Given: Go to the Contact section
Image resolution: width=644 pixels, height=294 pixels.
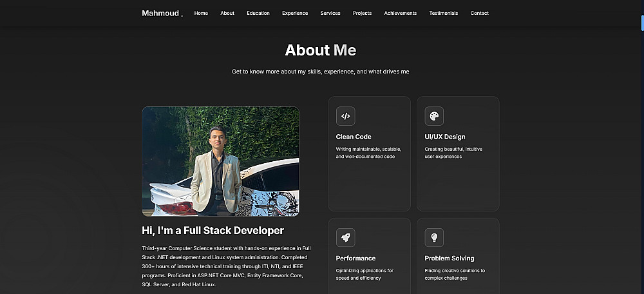Looking at the screenshot, I should (x=479, y=13).
